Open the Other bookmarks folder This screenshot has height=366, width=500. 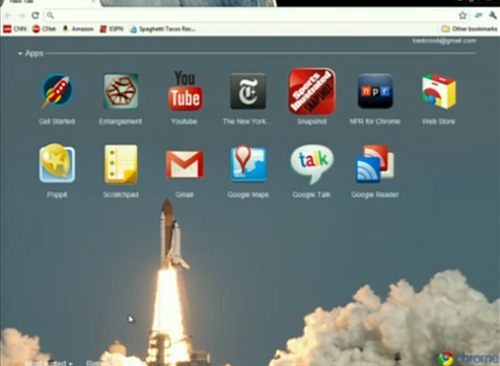469,29
